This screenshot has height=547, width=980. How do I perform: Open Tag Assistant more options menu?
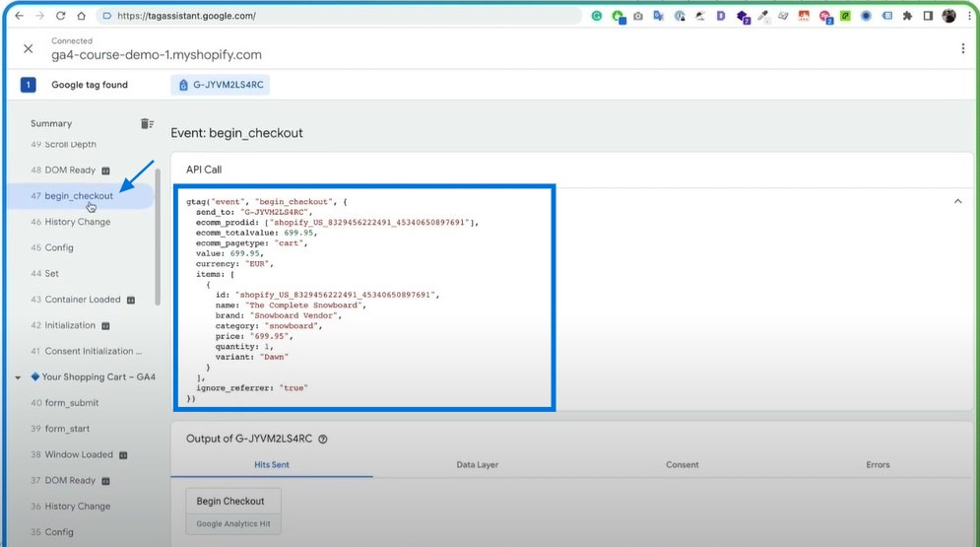[962, 48]
